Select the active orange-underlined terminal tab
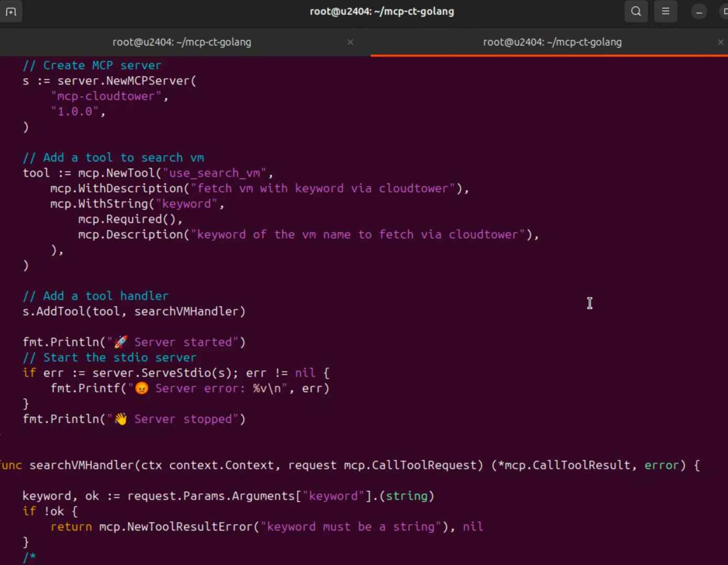Screen dimensions: 728x565 552,42
